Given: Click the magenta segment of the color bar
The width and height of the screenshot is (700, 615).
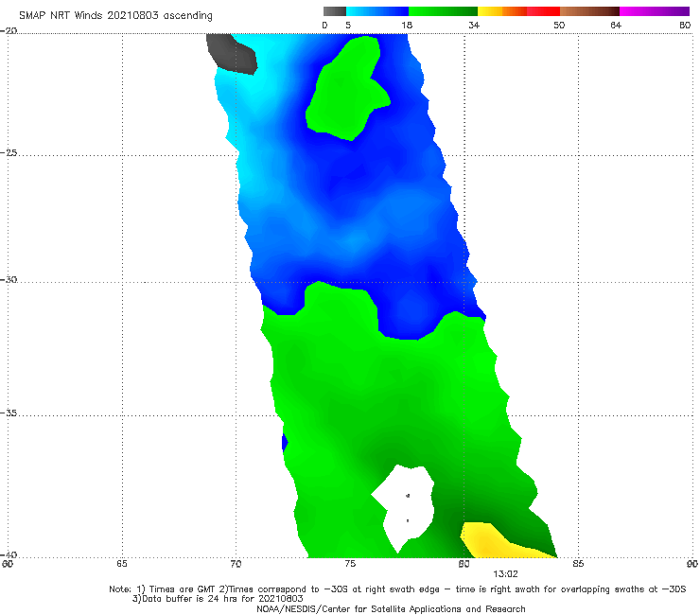Looking at the screenshot, I should [654, 11].
